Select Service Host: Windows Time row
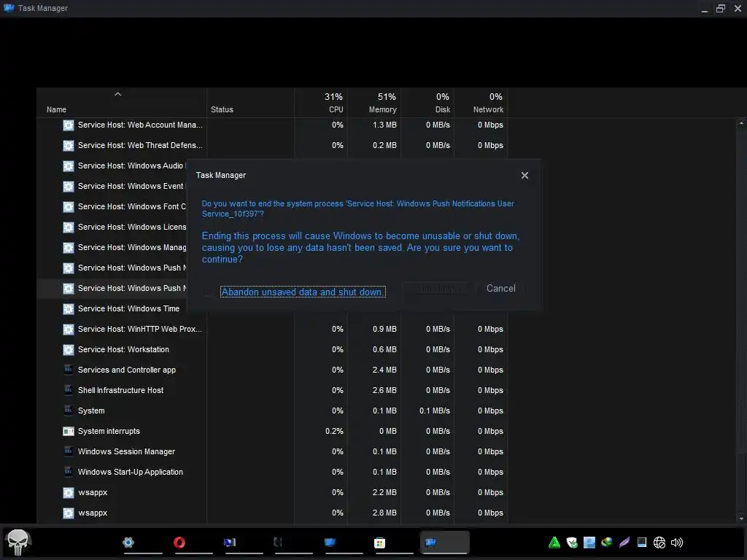Screen dimensions: 747x560 click(x=112, y=309)
